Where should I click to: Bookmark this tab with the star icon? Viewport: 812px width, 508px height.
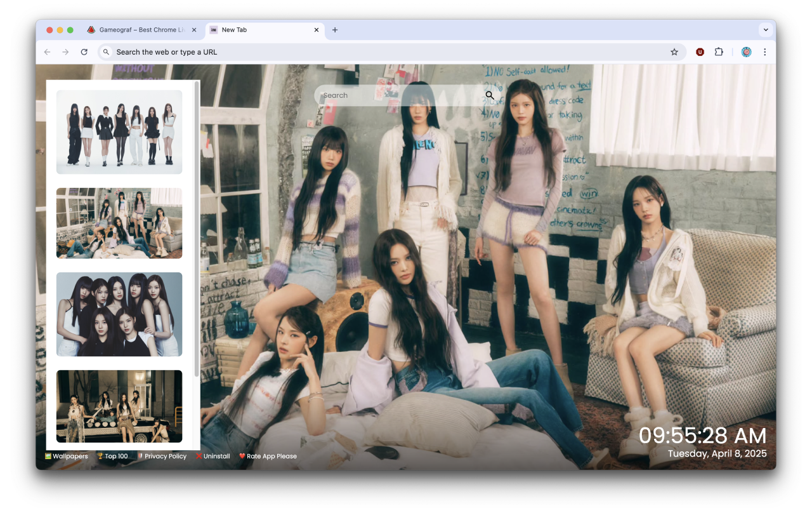674,52
